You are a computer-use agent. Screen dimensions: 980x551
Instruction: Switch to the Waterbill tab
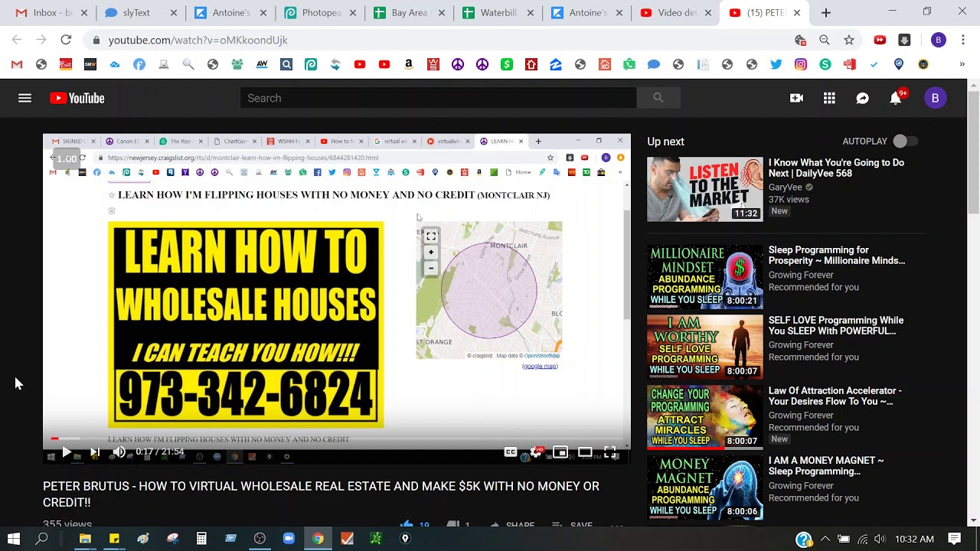(x=499, y=12)
